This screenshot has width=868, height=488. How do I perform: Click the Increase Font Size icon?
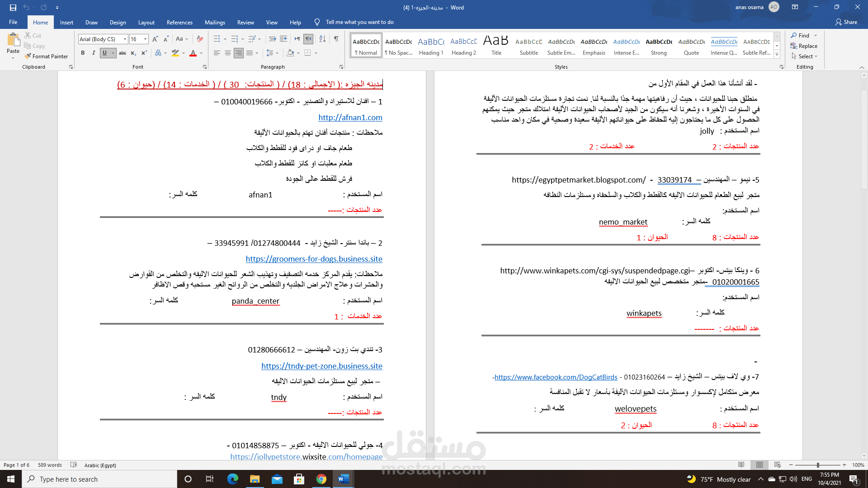click(x=155, y=39)
